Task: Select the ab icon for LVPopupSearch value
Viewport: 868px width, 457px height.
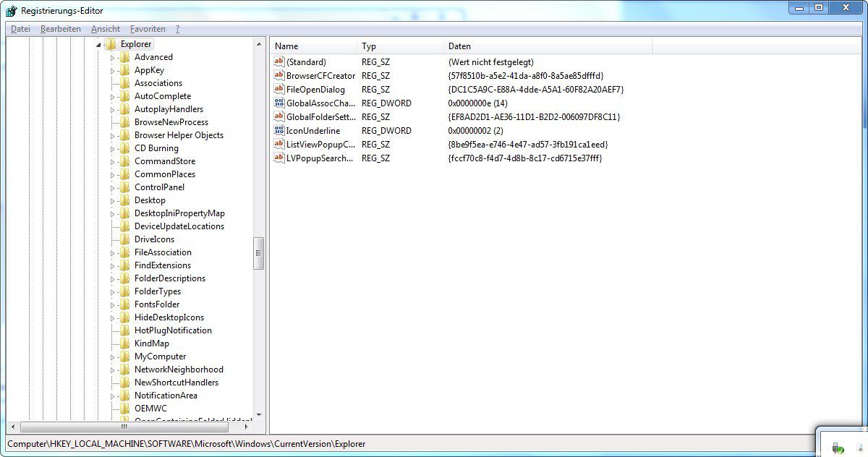Action: coord(278,158)
